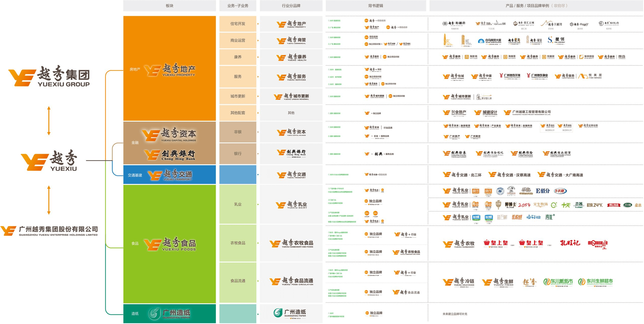644x324 pixels.
Task: Select the 非银 sub-business cell
Action: click(x=238, y=132)
